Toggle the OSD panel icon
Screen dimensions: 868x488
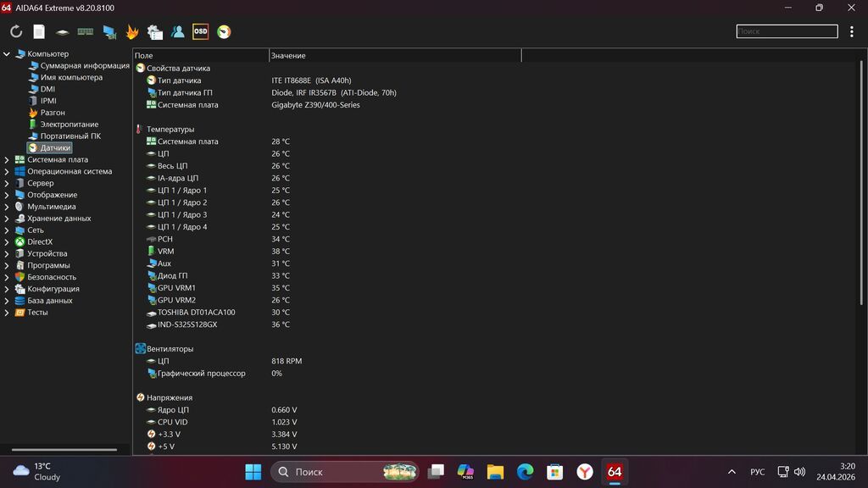tap(200, 31)
